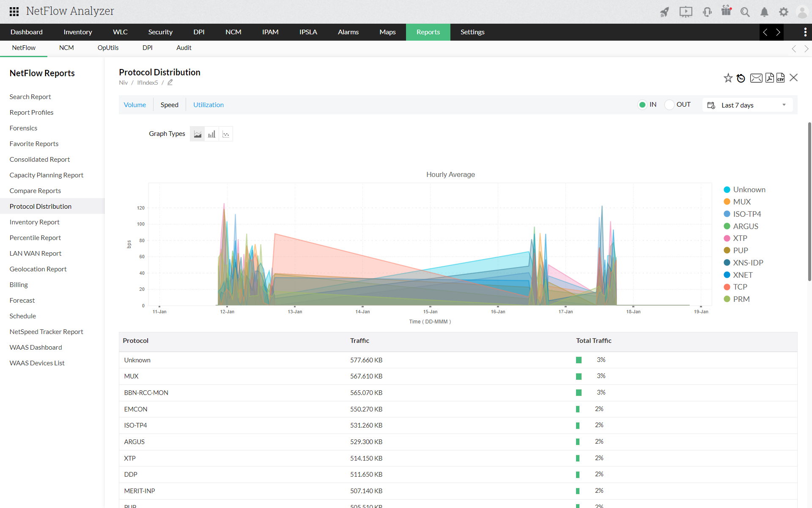Switch to the OpUtils tab
This screenshot has height=508, width=812.
click(x=108, y=48)
